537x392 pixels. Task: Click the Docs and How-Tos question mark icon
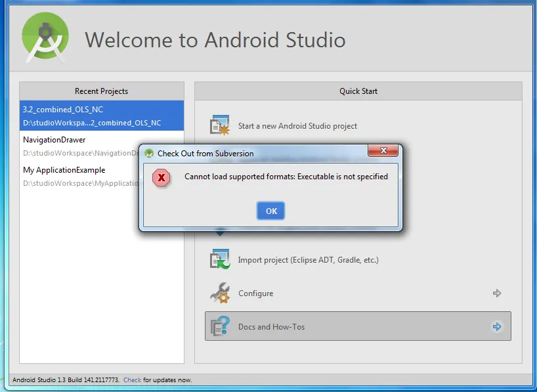[x=219, y=326]
